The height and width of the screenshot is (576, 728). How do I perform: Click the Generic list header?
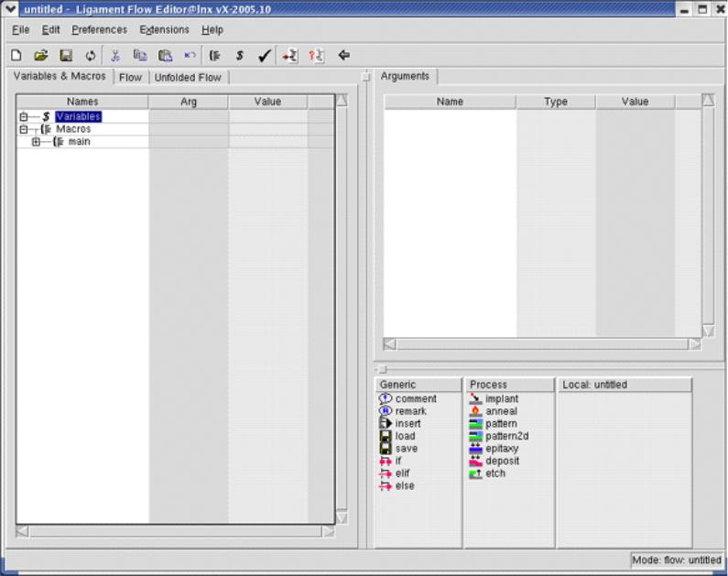coord(418,385)
